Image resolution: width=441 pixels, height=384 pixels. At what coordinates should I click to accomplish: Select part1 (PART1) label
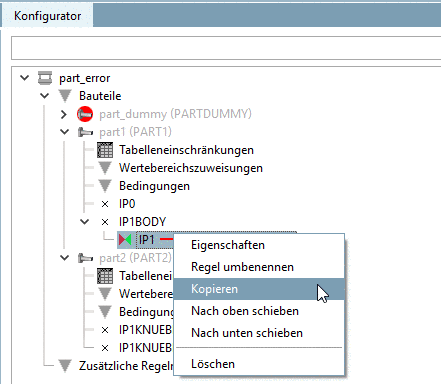[135, 132]
